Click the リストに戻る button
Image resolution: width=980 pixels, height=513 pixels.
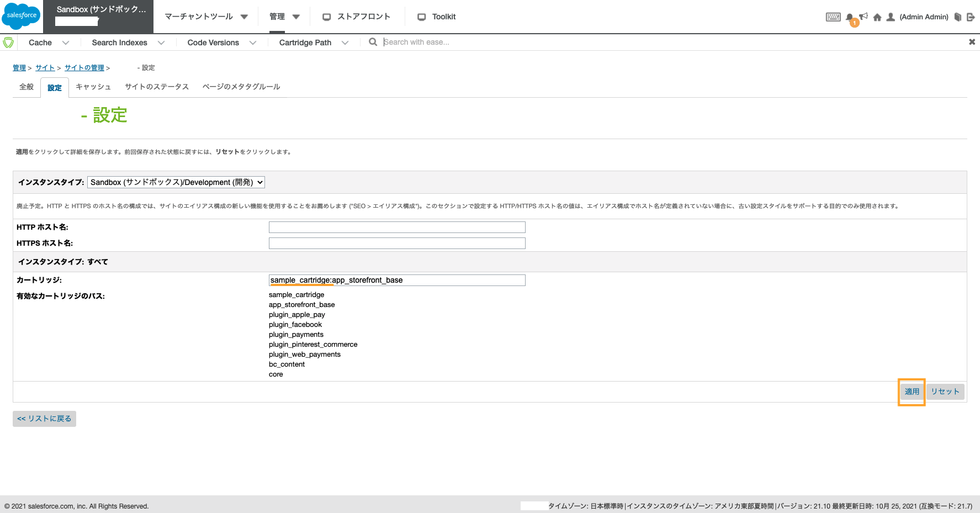(44, 419)
